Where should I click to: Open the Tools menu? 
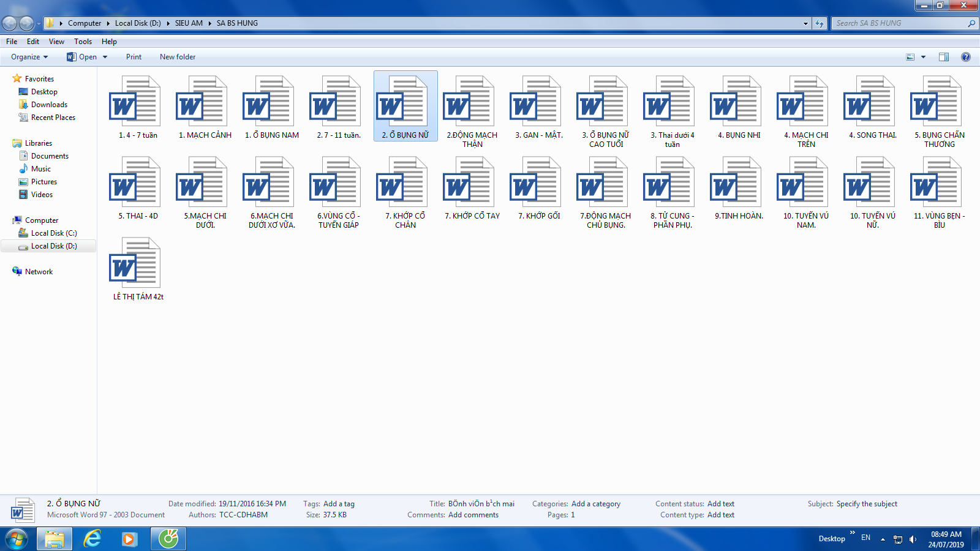click(x=83, y=42)
